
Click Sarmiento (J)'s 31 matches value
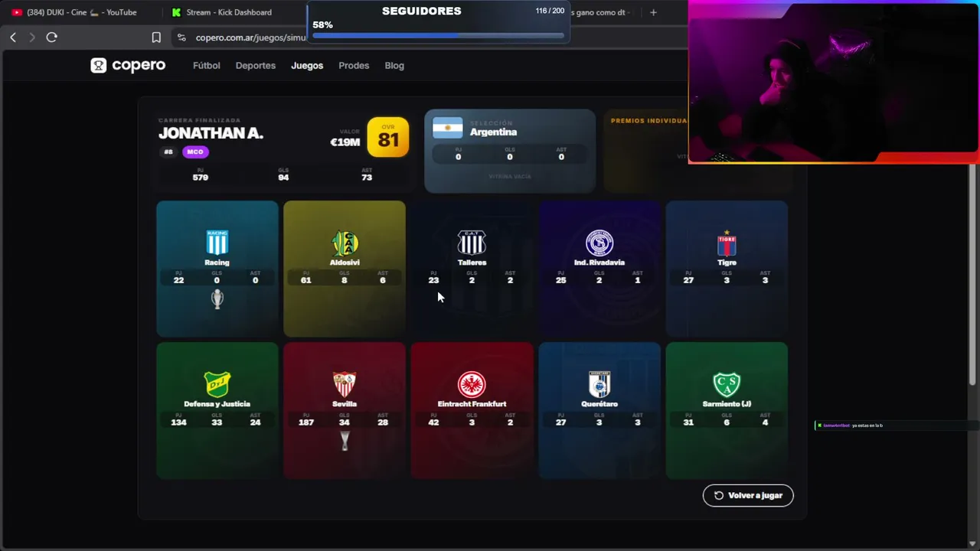688,422
